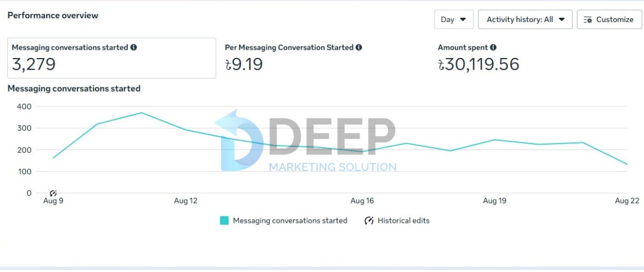Click info icon next to Per Messaging Conversation Started
Viewport: 644px width, 272px height.
(x=359, y=48)
